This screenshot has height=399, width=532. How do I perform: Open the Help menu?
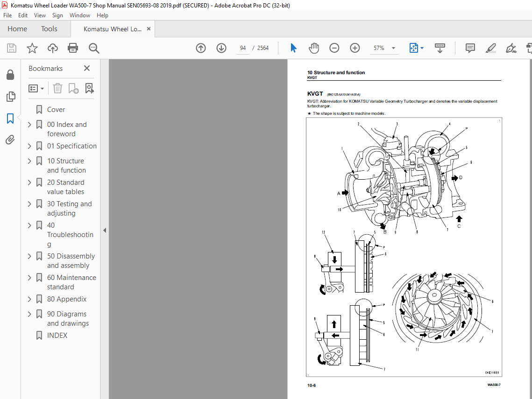click(102, 15)
